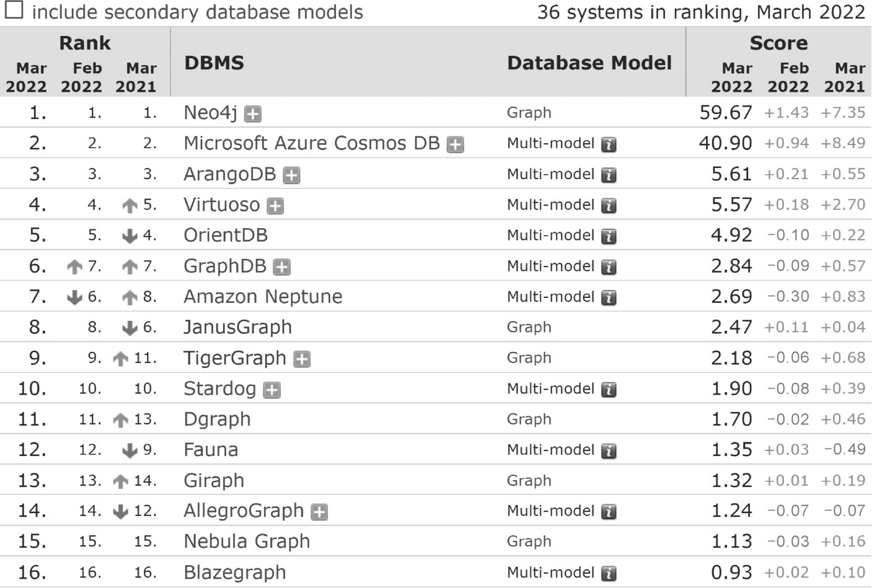Click plus icon next to AllegroGraph

click(319, 512)
